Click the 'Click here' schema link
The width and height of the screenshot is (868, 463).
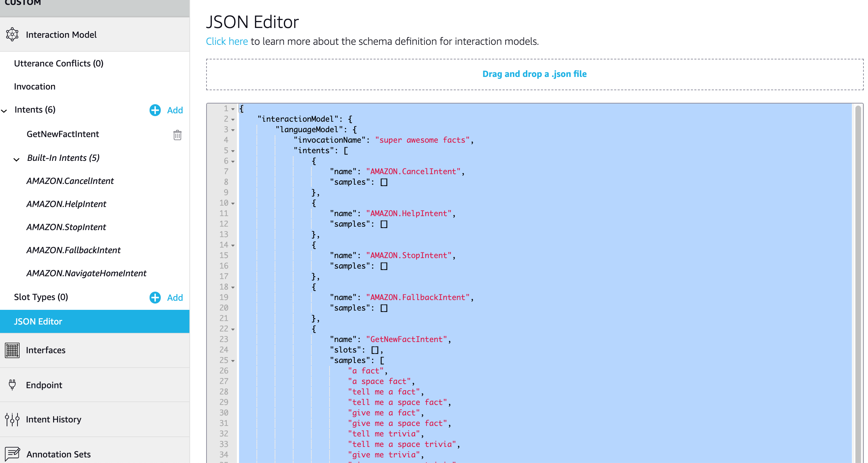tap(227, 41)
